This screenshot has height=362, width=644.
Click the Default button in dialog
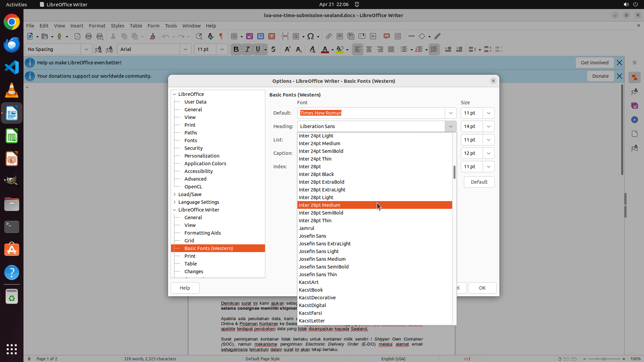pos(479,182)
